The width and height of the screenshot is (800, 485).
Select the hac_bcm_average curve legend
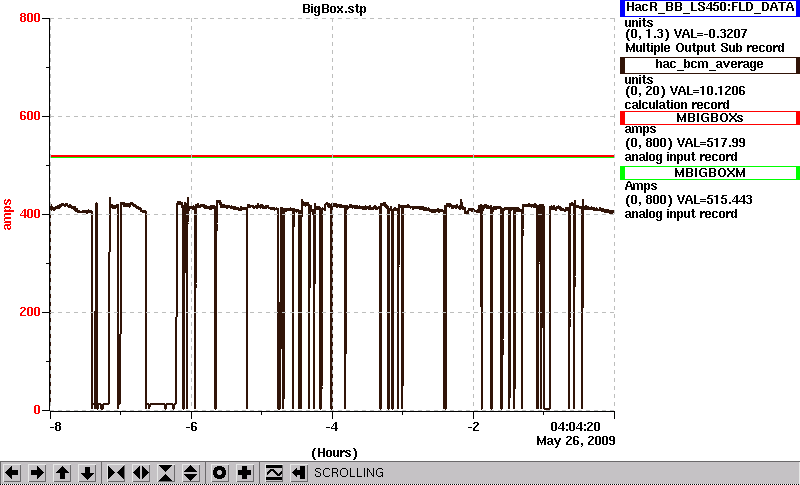point(710,65)
